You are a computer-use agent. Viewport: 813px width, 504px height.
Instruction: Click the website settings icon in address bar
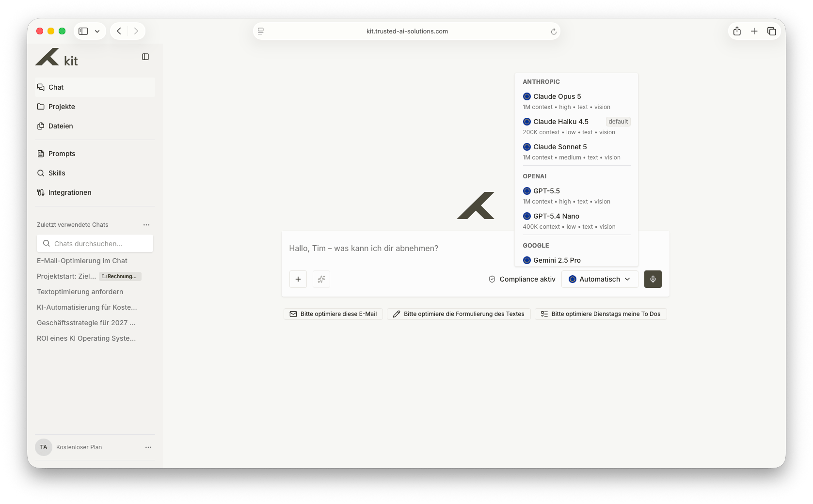click(261, 31)
